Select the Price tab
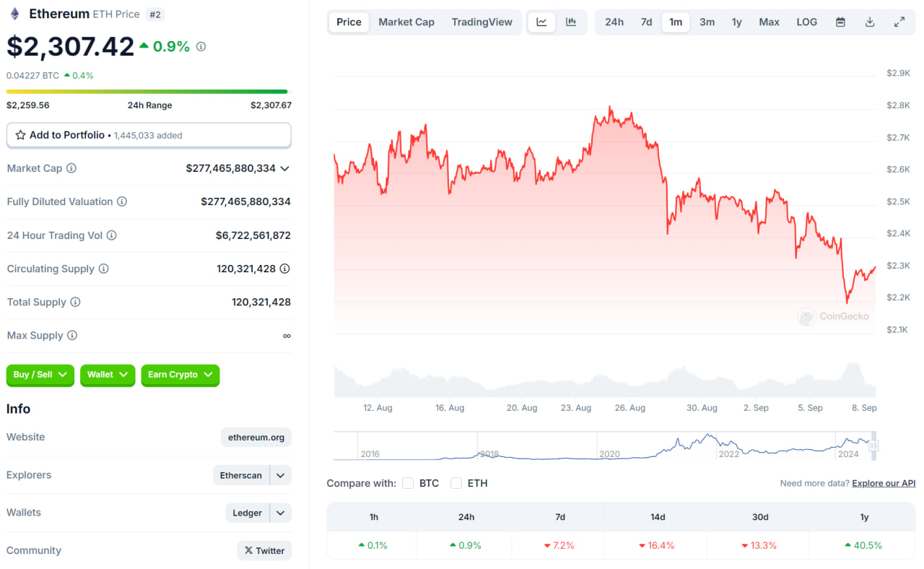This screenshot has width=924, height=569. tap(349, 22)
